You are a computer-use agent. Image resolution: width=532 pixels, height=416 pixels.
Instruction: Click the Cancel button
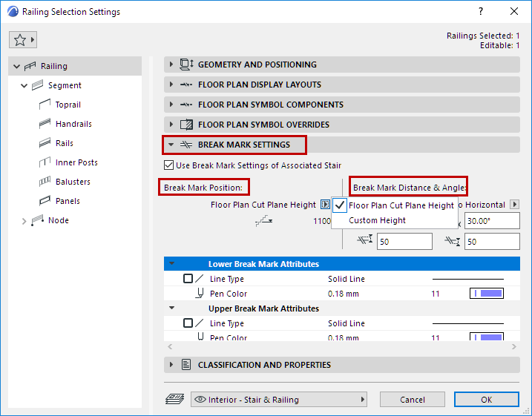412,400
